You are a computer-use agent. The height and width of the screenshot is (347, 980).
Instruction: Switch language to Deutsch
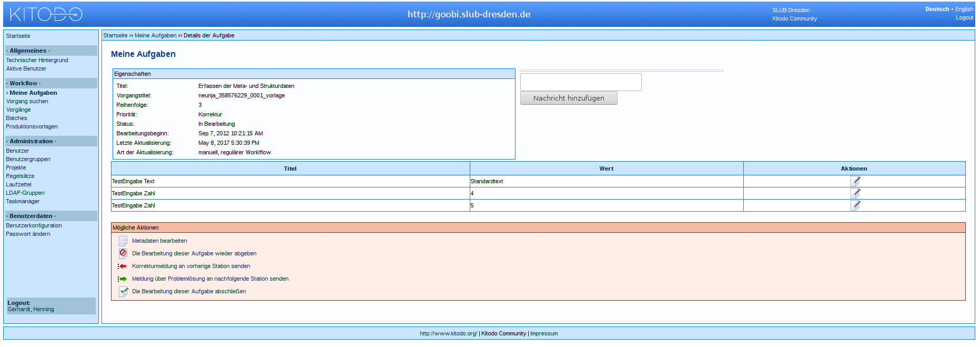(x=937, y=9)
